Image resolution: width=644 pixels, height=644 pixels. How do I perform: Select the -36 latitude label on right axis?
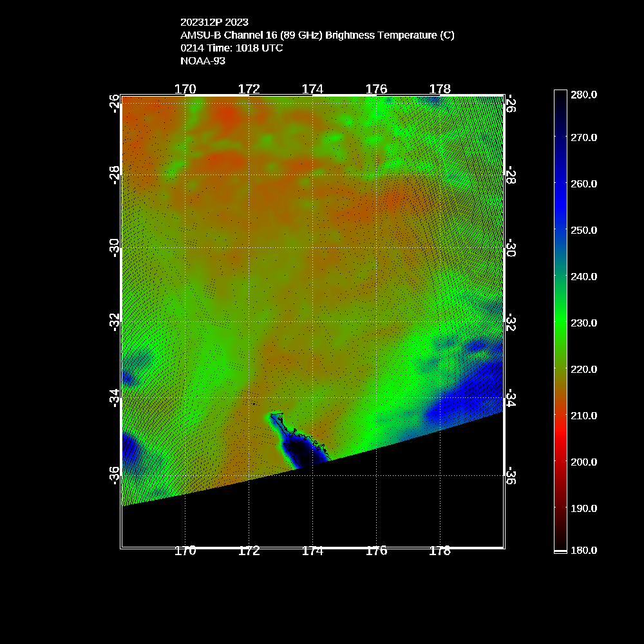[511, 476]
